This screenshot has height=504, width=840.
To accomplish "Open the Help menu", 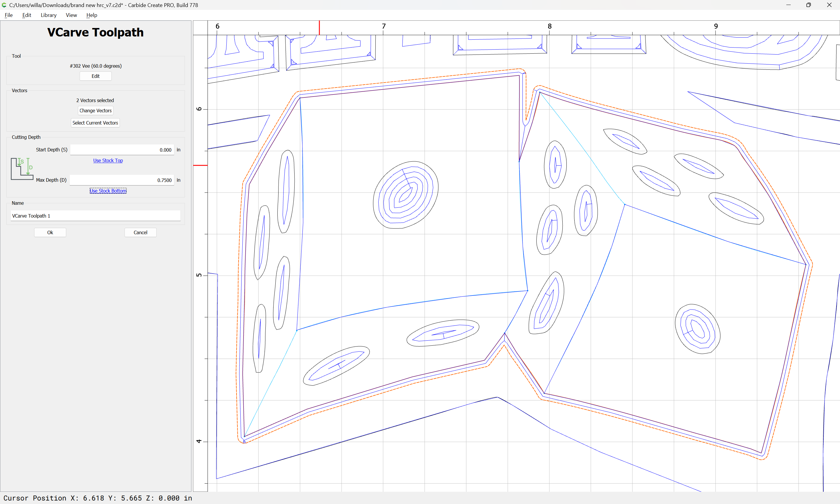I will (x=92, y=15).
